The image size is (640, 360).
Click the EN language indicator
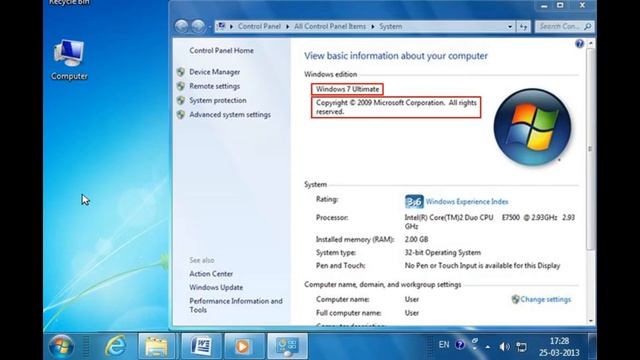click(x=444, y=345)
